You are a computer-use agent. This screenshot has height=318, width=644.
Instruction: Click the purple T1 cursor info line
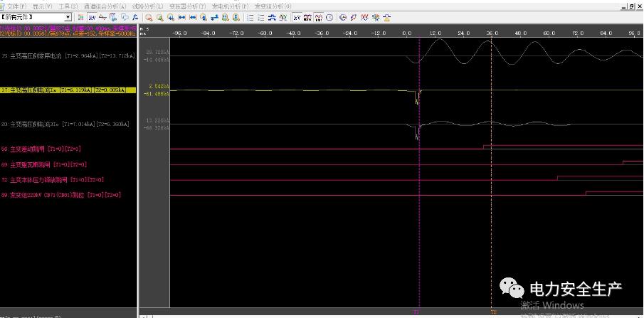[x=68, y=28]
